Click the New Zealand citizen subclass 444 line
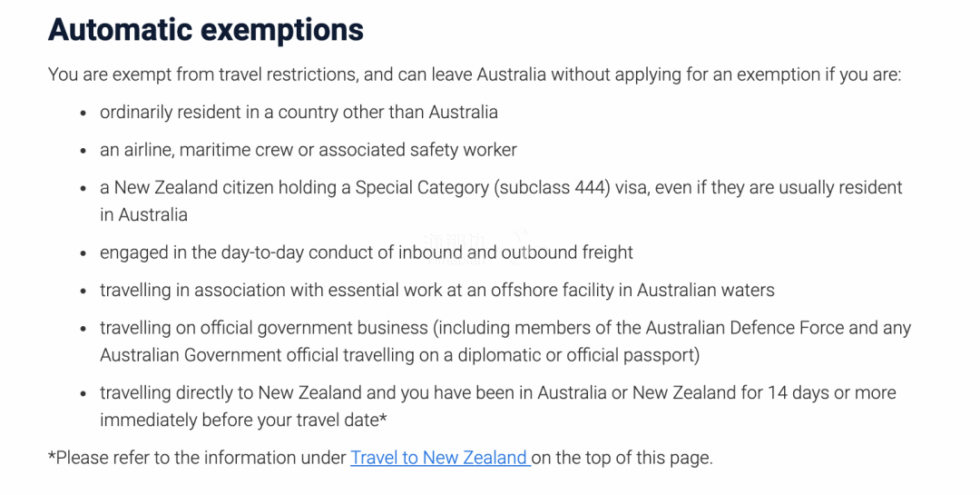980x495 pixels. click(501, 187)
